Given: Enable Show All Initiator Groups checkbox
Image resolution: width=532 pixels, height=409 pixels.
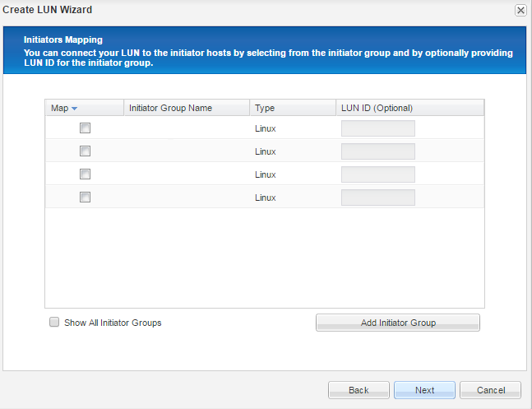Looking at the screenshot, I should [55, 323].
